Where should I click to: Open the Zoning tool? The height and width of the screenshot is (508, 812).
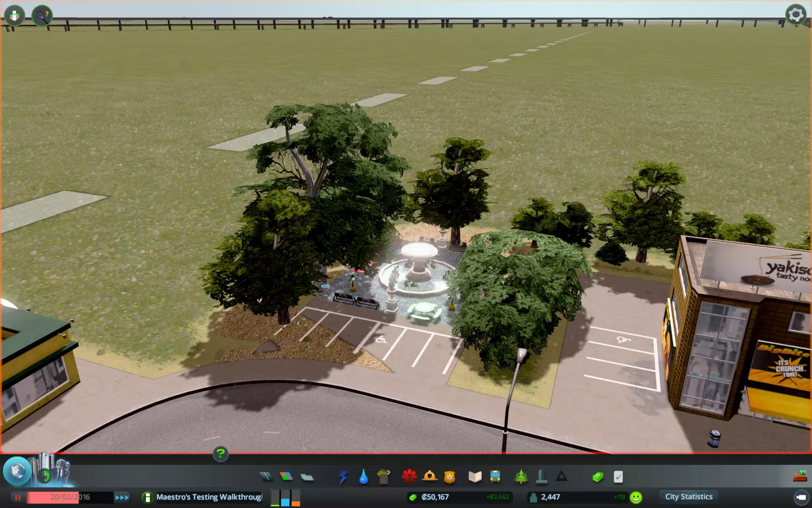(286, 477)
